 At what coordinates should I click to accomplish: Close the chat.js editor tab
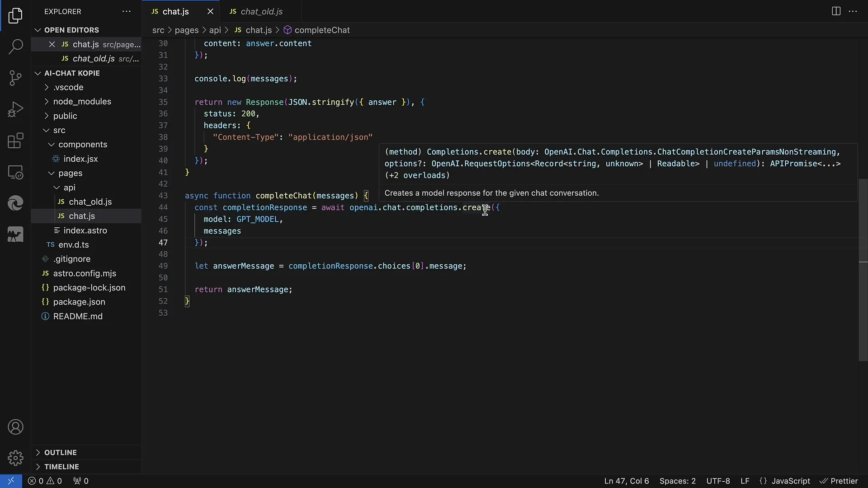click(x=210, y=11)
